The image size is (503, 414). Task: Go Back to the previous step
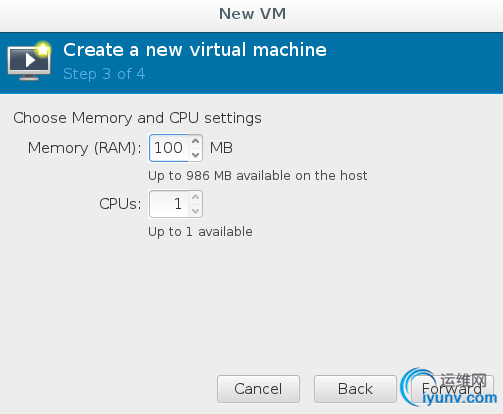click(355, 389)
